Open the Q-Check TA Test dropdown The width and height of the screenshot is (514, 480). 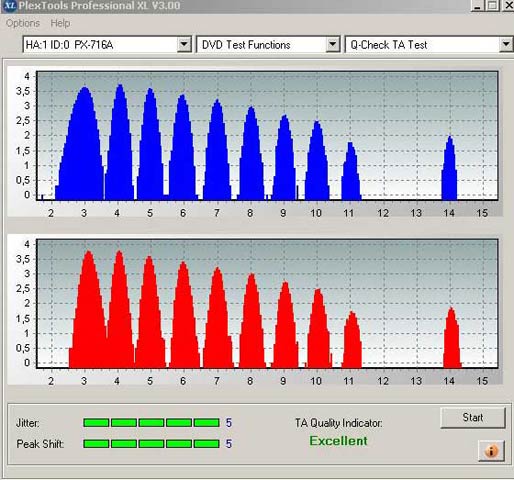(x=506, y=44)
